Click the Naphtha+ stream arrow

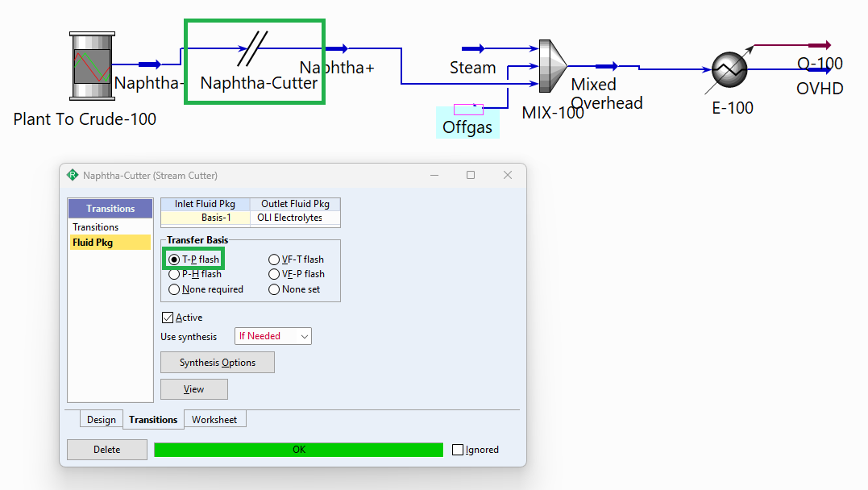337,48
